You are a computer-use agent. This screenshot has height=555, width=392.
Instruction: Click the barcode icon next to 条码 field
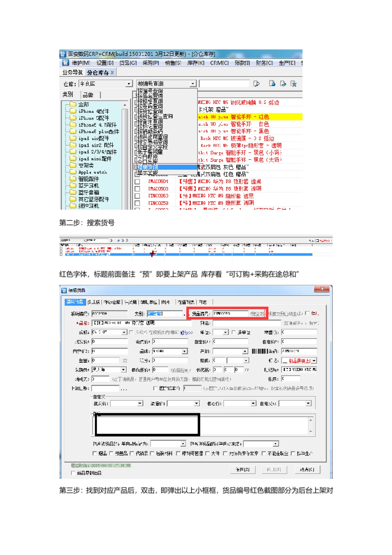259,351
